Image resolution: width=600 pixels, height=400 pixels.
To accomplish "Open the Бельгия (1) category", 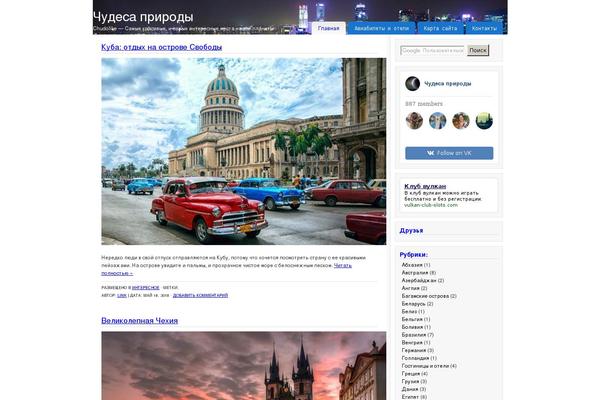I will click(x=416, y=319).
